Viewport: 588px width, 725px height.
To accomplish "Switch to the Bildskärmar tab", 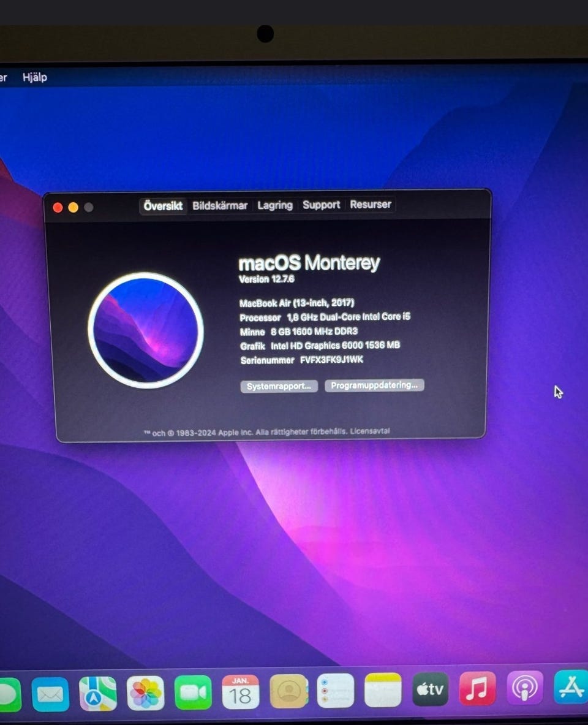I will click(220, 206).
